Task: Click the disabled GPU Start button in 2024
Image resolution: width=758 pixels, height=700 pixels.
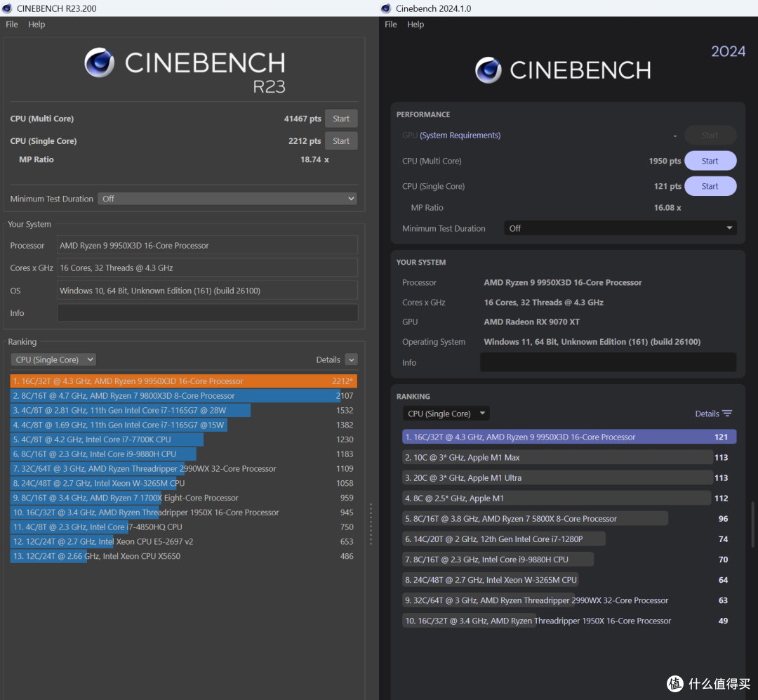Action: click(710, 135)
